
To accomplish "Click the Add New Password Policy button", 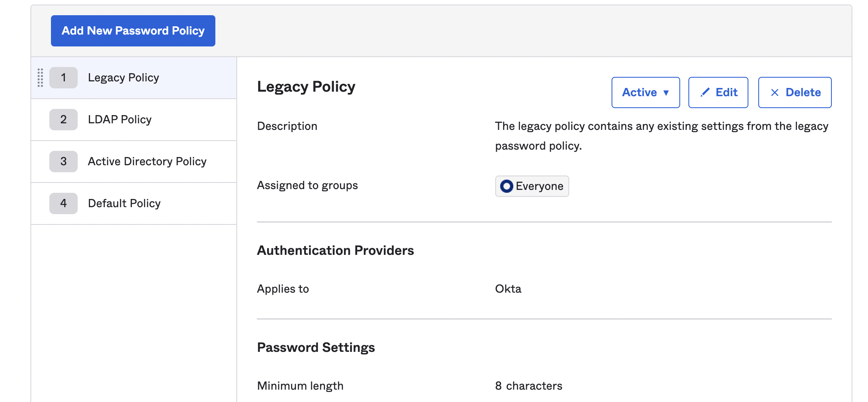I will (x=133, y=31).
